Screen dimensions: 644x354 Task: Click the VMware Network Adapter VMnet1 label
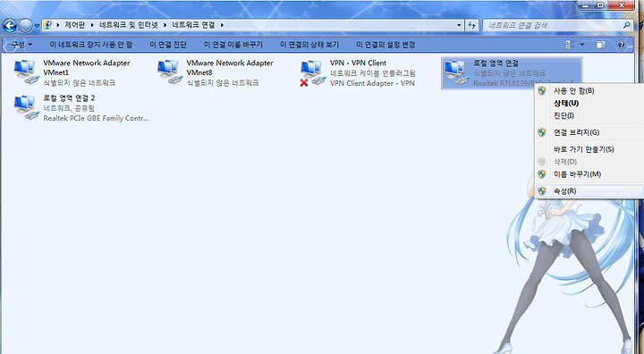tap(87, 68)
